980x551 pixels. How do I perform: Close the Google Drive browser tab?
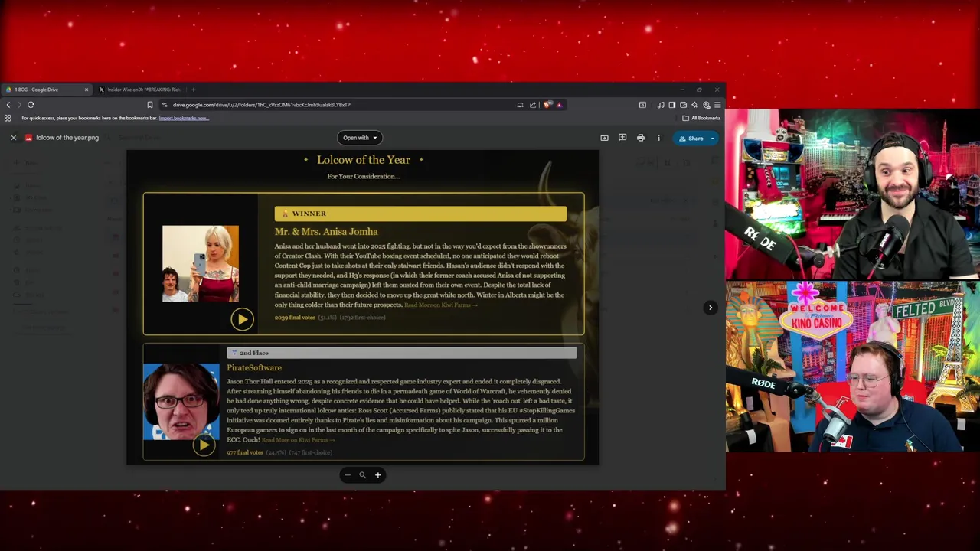87,90
